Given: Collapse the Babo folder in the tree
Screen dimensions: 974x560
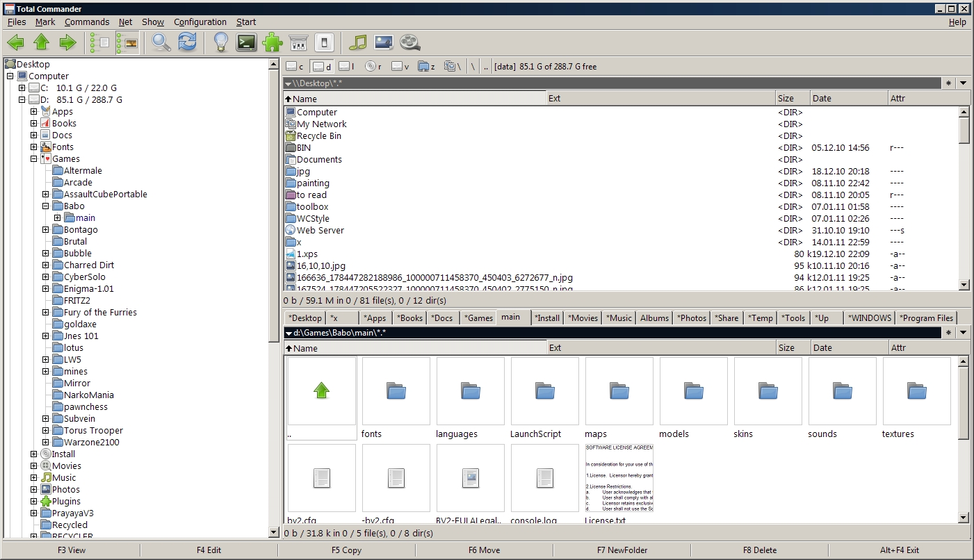Looking at the screenshot, I should [x=46, y=206].
